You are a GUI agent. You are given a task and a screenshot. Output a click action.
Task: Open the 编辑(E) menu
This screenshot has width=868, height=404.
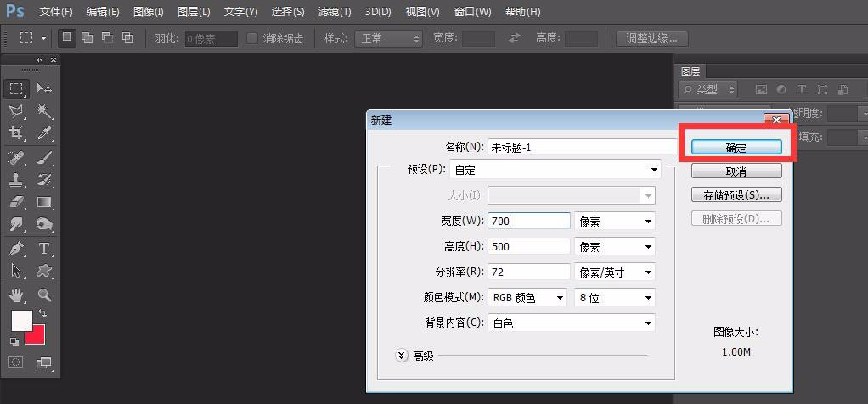103,12
